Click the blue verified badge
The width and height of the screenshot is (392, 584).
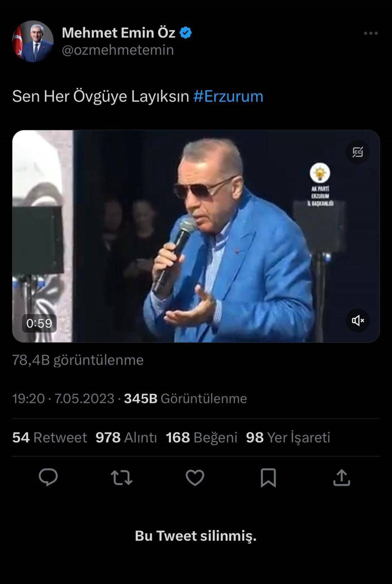tap(186, 33)
